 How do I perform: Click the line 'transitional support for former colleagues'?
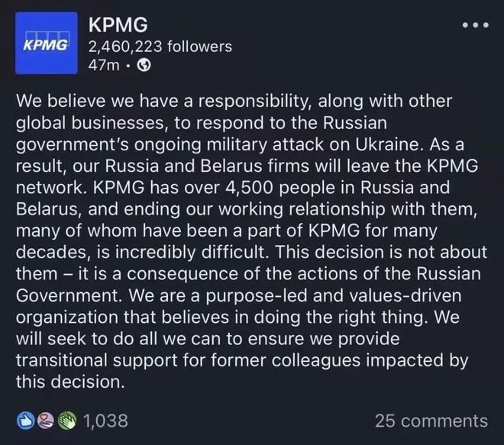[242, 360]
